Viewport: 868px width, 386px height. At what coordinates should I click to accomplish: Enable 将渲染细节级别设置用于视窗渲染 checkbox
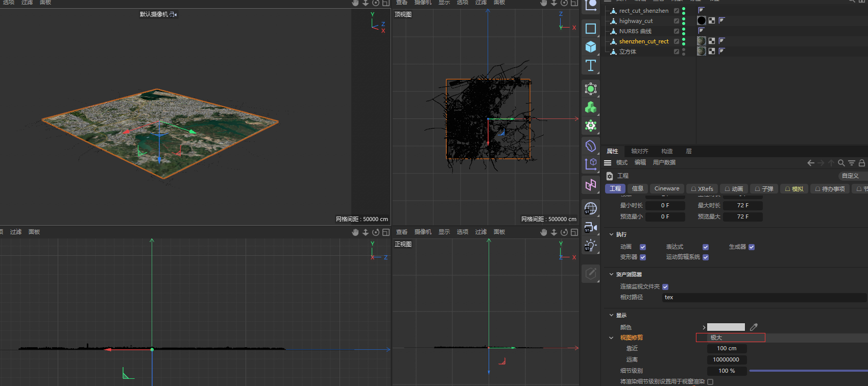coord(710,382)
